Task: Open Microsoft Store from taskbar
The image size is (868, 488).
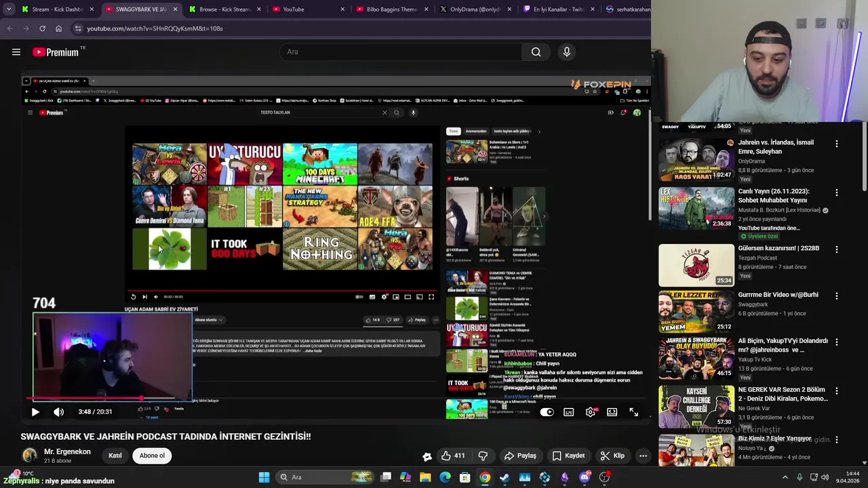Action: click(465, 477)
